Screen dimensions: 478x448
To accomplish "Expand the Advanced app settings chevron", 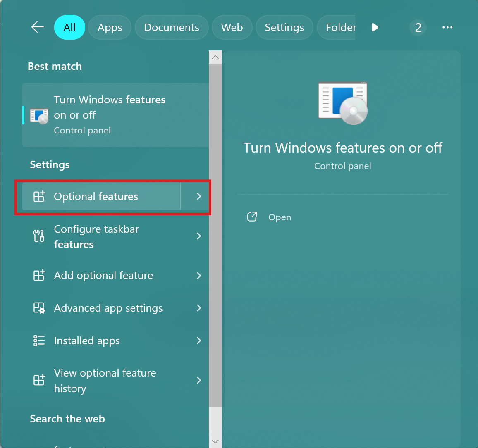I will 199,308.
